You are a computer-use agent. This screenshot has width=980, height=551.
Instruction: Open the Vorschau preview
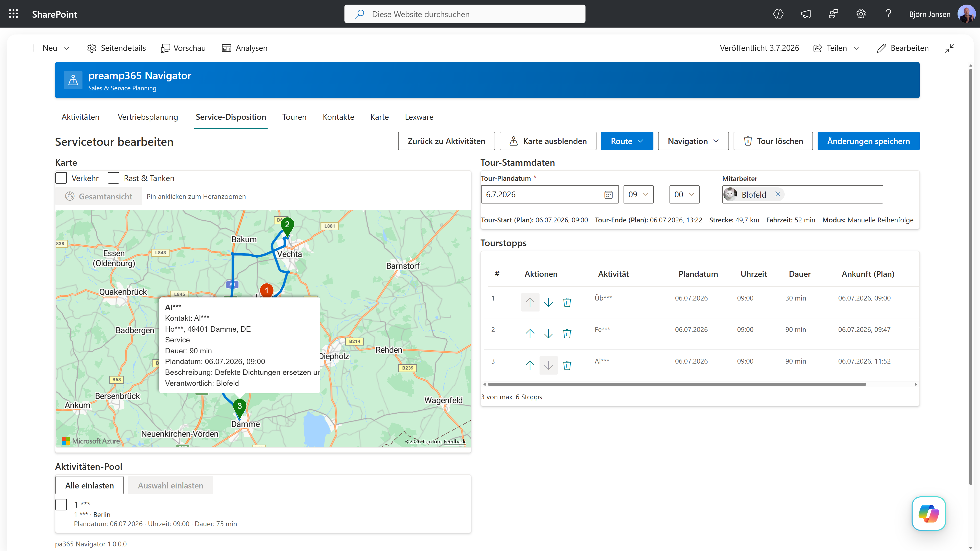[183, 48]
